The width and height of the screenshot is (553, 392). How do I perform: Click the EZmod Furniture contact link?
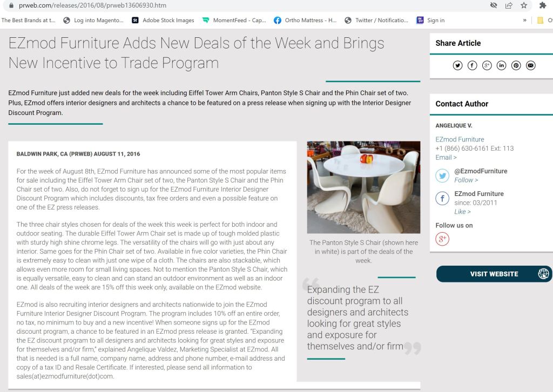tap(460, 139)
